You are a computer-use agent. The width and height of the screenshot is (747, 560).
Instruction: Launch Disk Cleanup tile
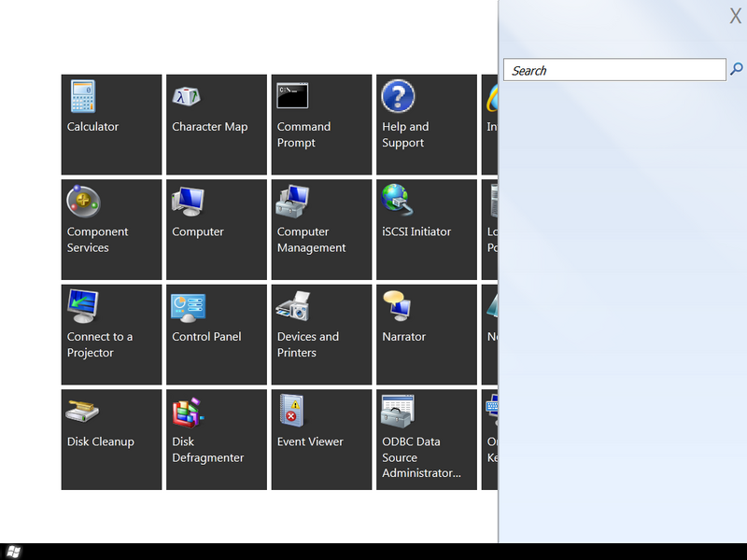tap(111, 440)
